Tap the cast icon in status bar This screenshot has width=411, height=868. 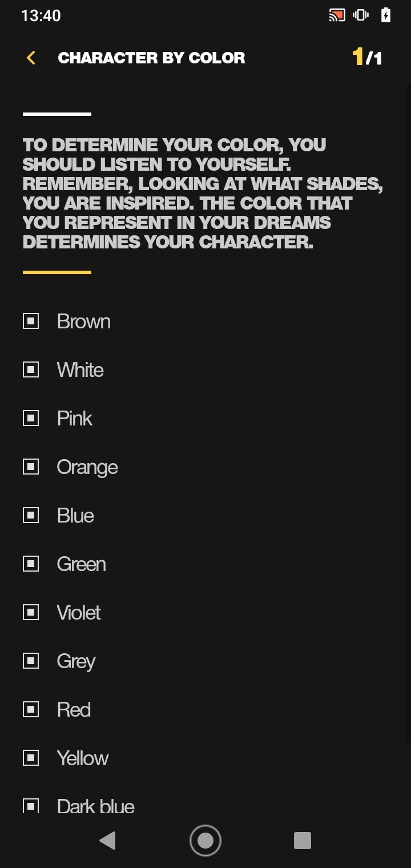coord(337,15)
